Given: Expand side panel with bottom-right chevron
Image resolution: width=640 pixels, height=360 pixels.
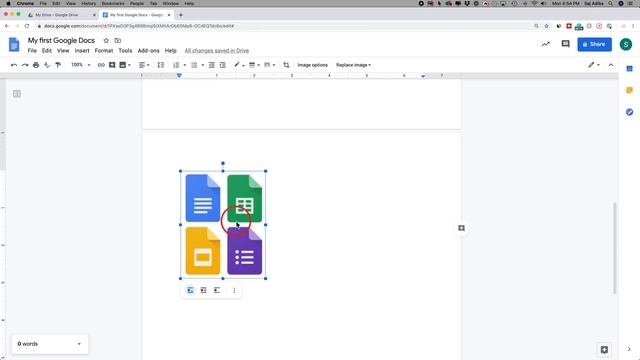Looking at the screenshot, I should (629, 349).
